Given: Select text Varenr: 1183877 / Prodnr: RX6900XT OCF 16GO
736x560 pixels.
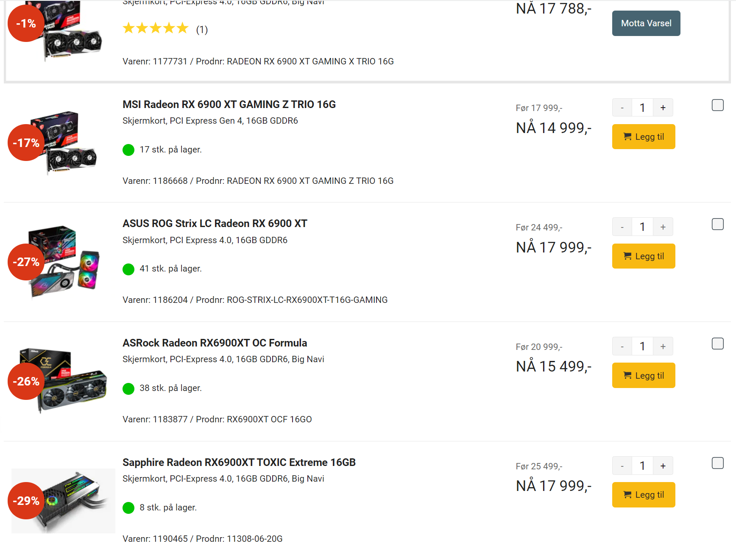Looking at the screenshot, I should click(x=217, y=419).
